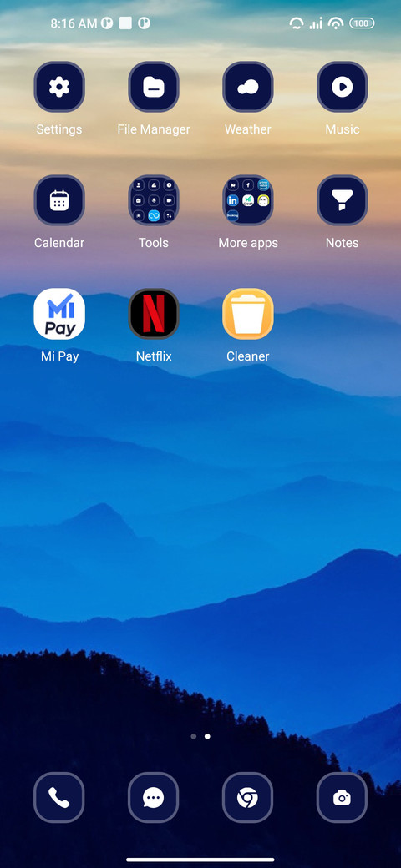This screenshot has height=868, width=401.
Task: Tap the 'Netflix' label text
Action: (x=154, y=356)
